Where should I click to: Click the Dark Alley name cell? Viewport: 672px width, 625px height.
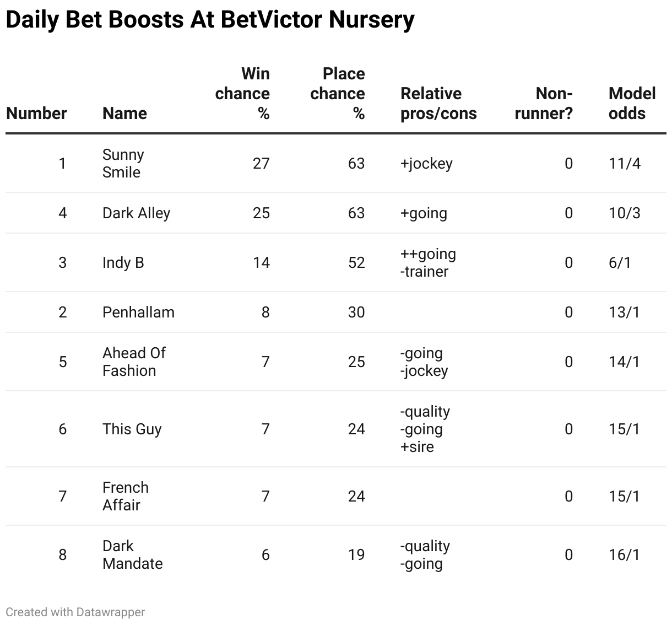[x=136, y=213]
